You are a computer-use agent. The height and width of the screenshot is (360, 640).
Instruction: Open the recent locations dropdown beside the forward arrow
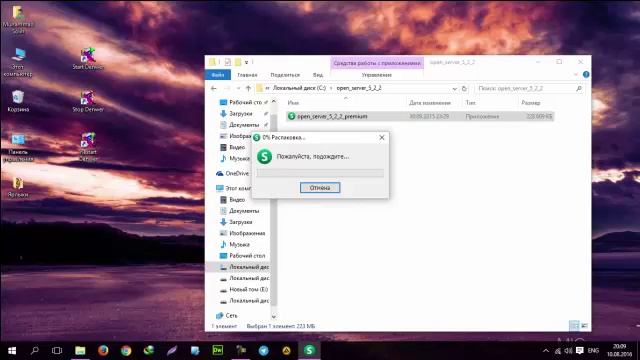[238, 88]
